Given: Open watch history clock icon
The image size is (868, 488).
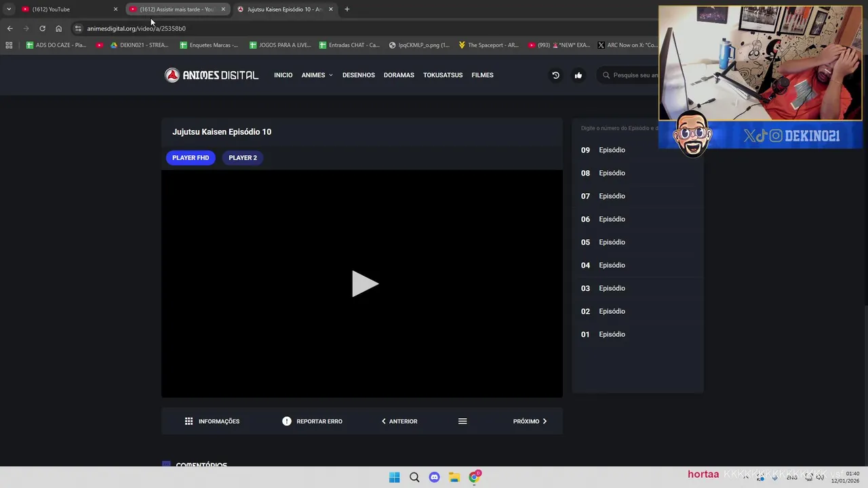Looking at the screenshot, I should pos(555,75).
